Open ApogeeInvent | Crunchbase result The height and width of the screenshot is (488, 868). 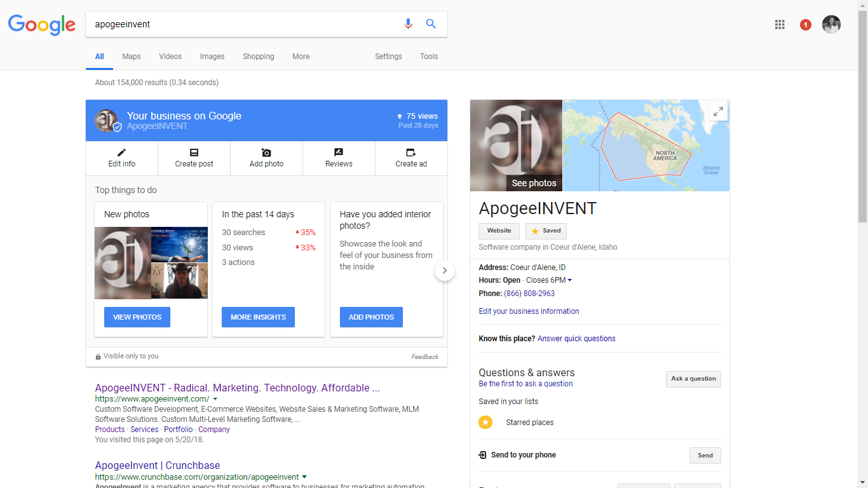pos(158,465)
